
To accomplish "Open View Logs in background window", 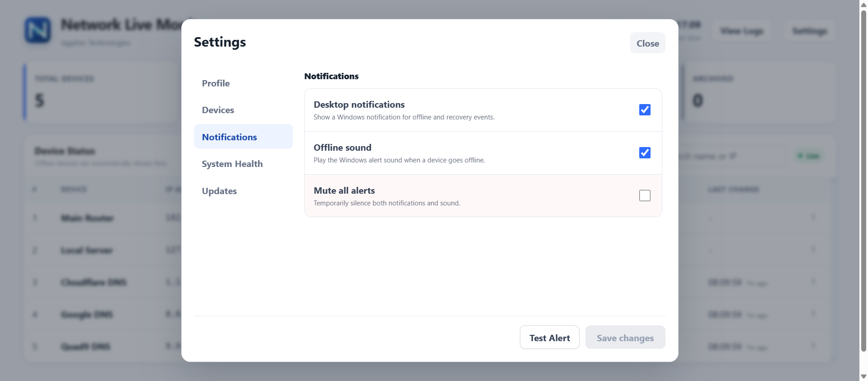I will pyautogui.click(x=741, y=31).
